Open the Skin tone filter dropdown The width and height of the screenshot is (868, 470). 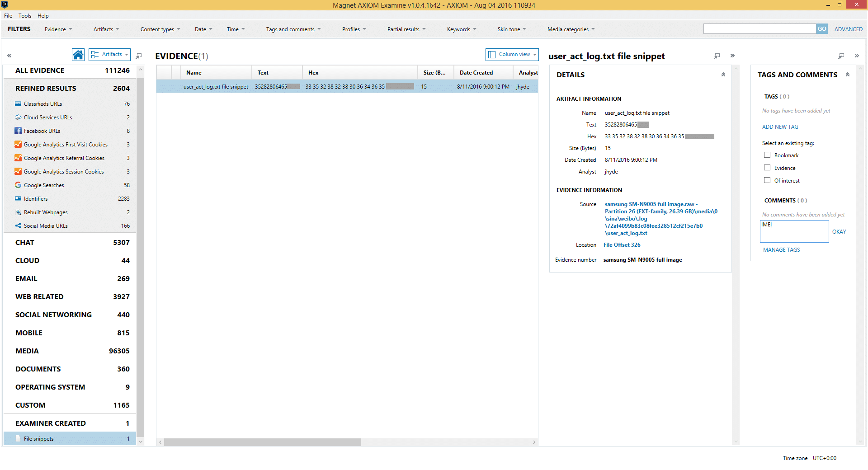(x=512, y=29)
